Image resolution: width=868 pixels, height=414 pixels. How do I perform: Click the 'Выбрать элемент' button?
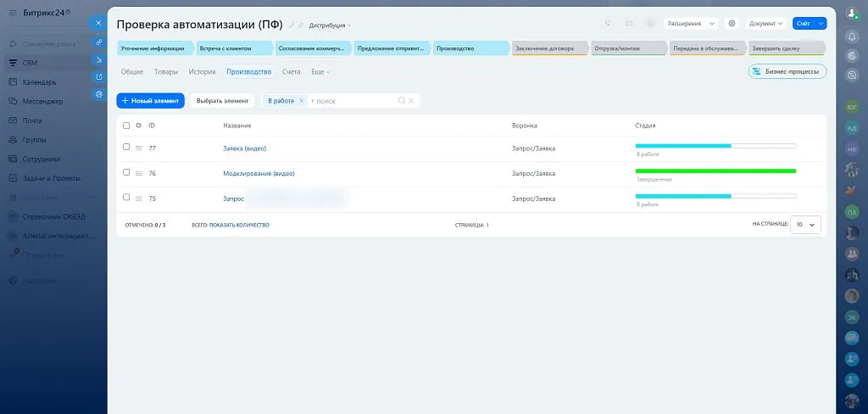click(x=223, y=101)
